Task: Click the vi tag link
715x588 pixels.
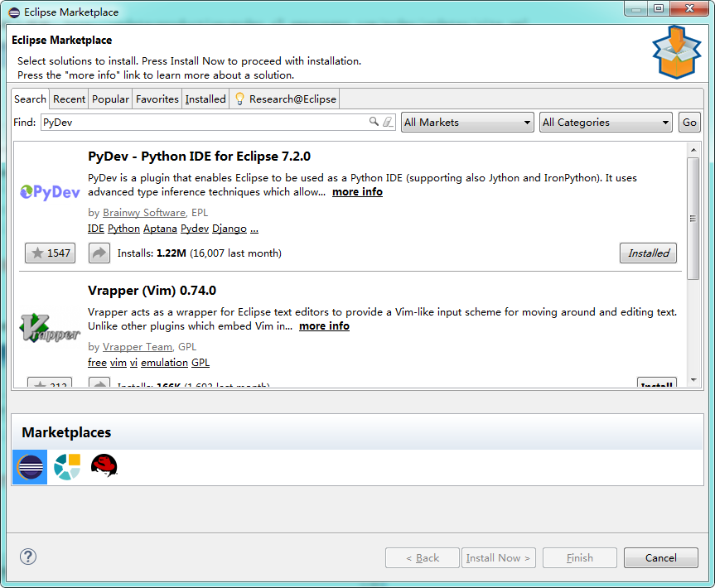Action: pos(133,363)
